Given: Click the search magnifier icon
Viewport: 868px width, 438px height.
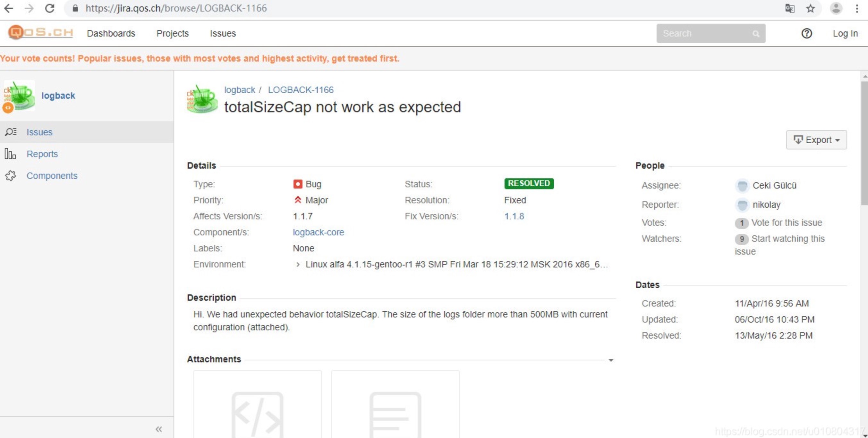Looking at the screenshot, I should click(756, 34).
